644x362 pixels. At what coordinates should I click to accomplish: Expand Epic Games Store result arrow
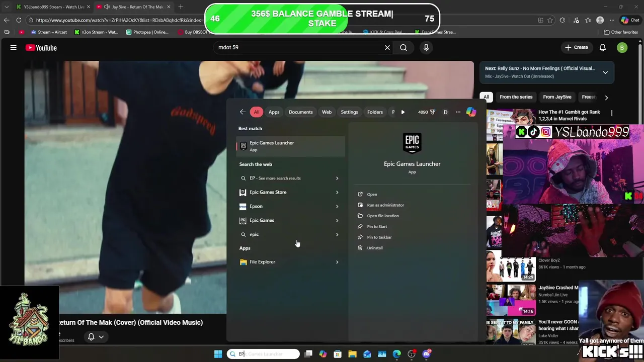point(337,192)
